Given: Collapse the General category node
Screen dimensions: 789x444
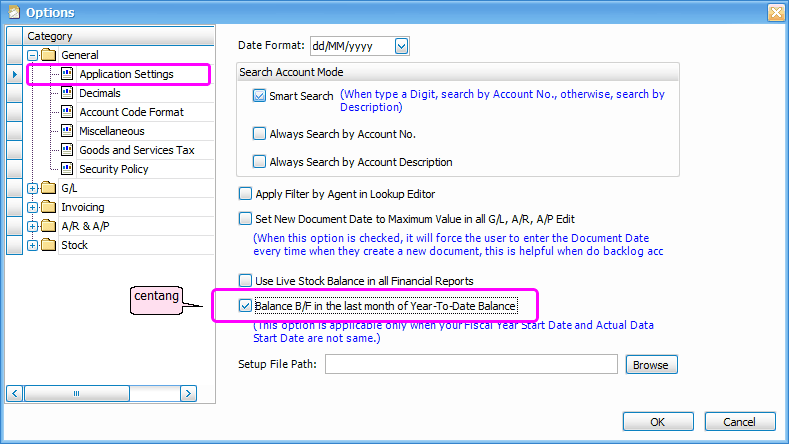Looking at the screenshot, I should [x=33, y=55].
